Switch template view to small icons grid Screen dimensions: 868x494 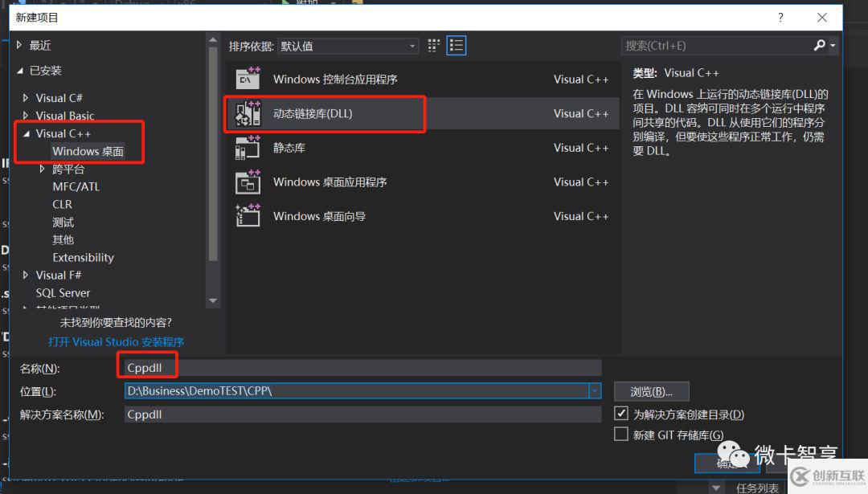[434, 45]
